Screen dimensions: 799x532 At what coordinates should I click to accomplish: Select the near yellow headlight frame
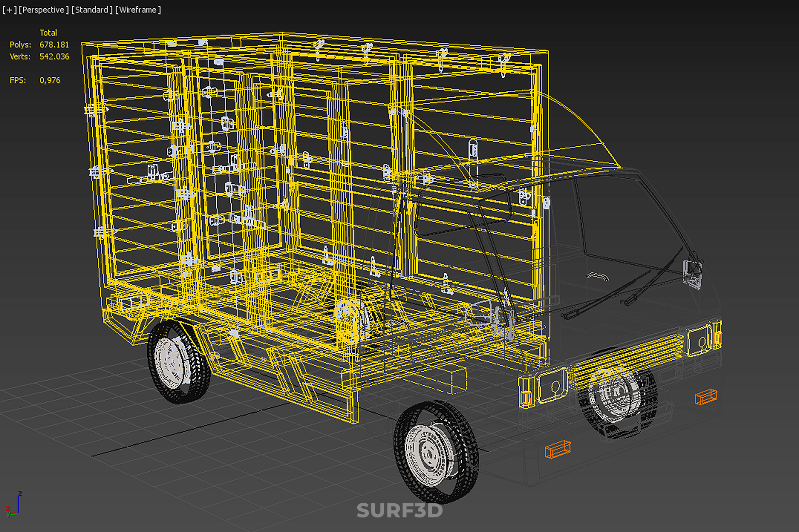click(552, 385)
